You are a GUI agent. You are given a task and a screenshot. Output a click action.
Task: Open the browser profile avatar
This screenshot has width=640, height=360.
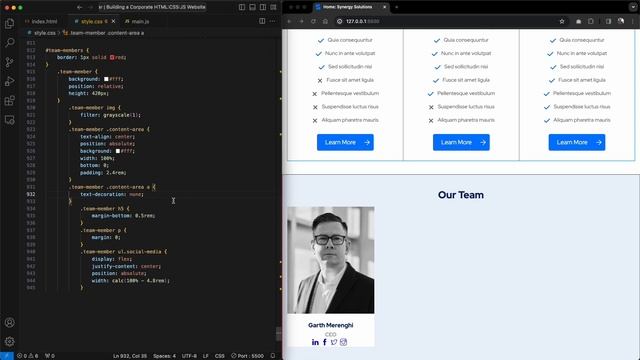[x=621, y=21]
